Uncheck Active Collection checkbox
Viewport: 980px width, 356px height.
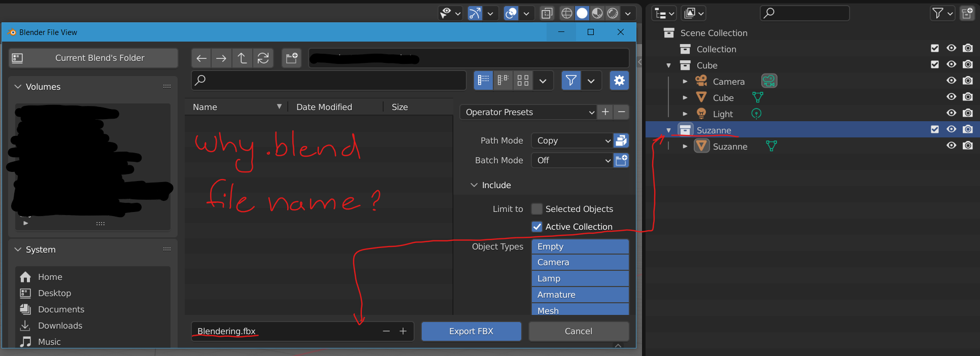click(x=536, y=227)
